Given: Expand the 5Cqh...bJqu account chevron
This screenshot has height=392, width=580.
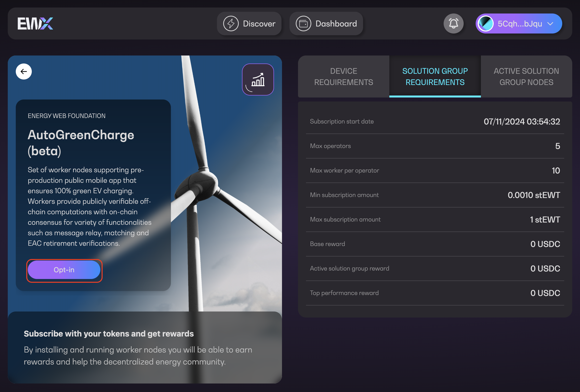Looking at the screenshot, I should tap(550, 24).
